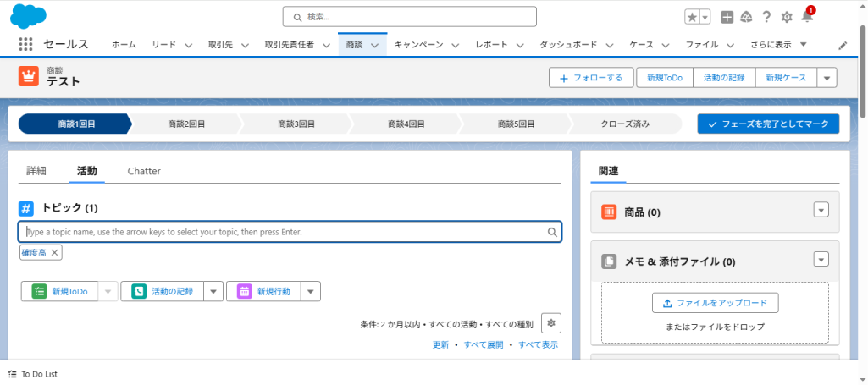868x385 pixels.
Task: Select the クローズ済み path stage
Action: (x=626, y=124)
